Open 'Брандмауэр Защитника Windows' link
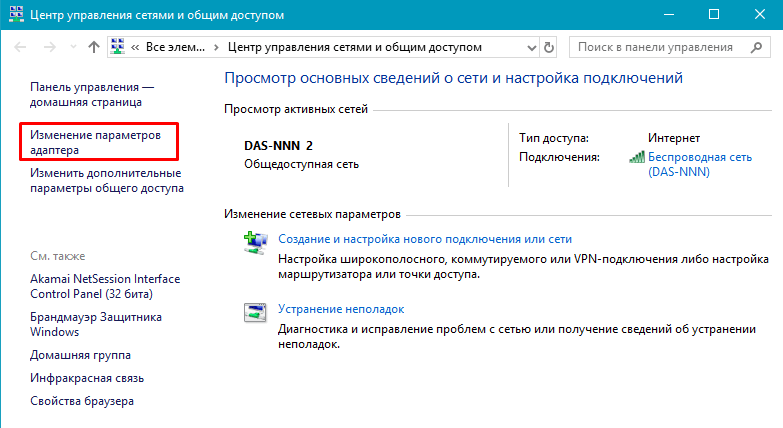This screenshot has height=428, width=783. [x=95, y=324]
